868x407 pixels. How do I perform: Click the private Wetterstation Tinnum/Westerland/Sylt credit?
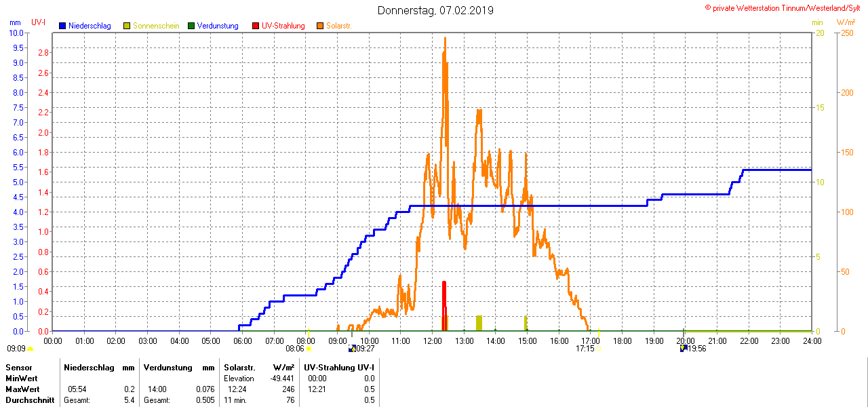pyautogui.click(x=783, y=7)
